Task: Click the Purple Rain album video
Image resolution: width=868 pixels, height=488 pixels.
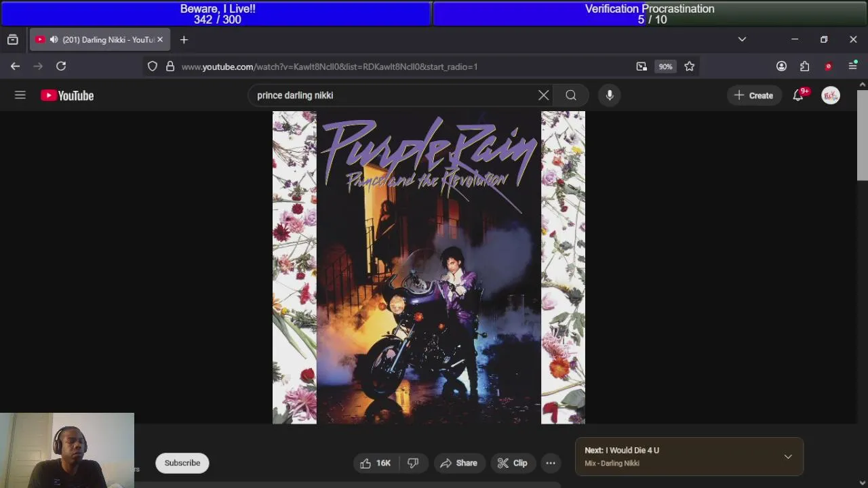Action: 429,268
